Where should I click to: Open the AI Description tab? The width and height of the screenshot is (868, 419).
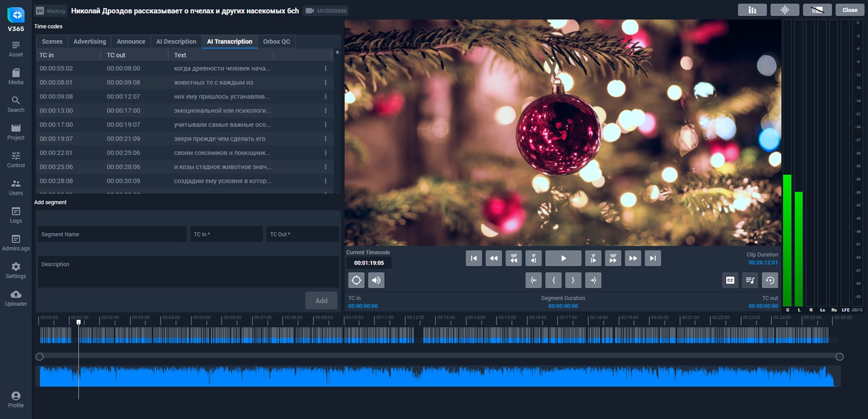click(176, 42)
